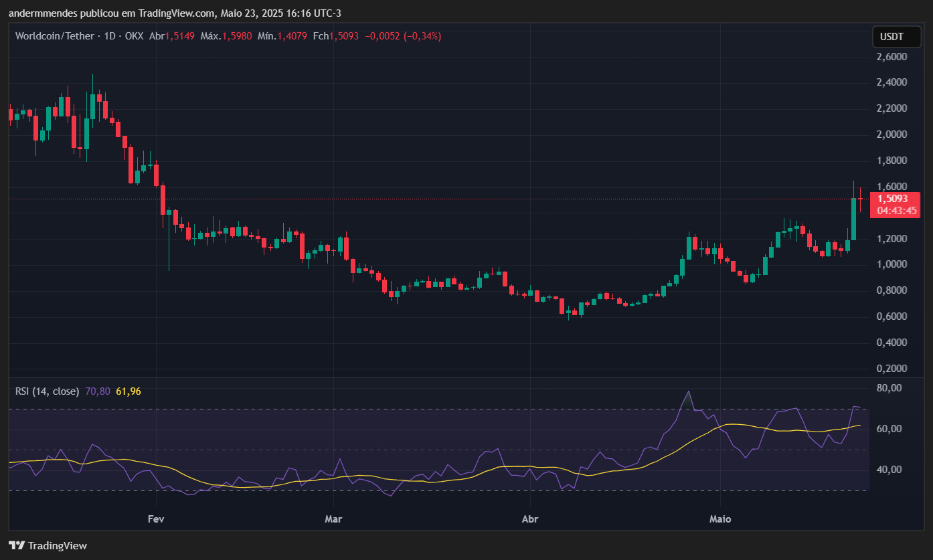
Task: Click the Maio label on time axis
Action: coord(720,519)
